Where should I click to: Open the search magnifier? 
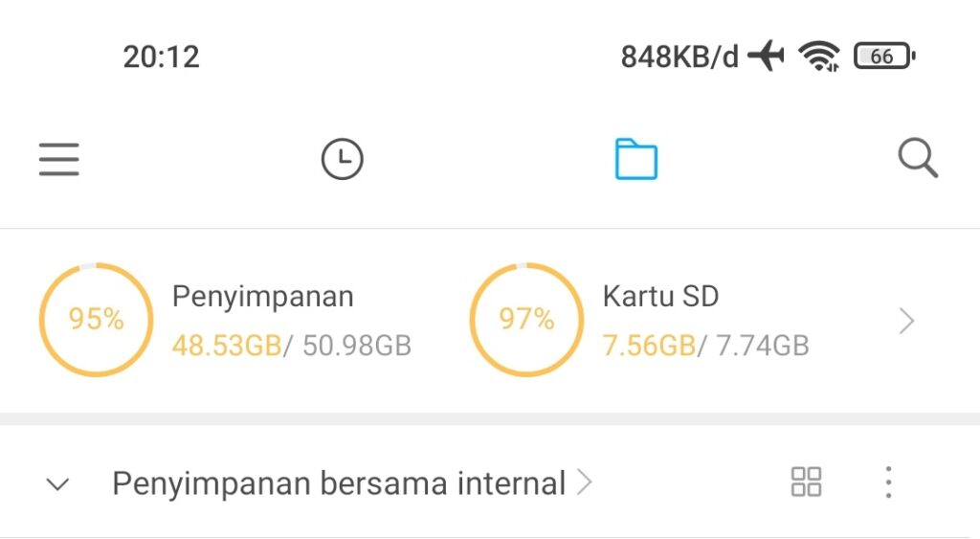click(x=918, y=158)
